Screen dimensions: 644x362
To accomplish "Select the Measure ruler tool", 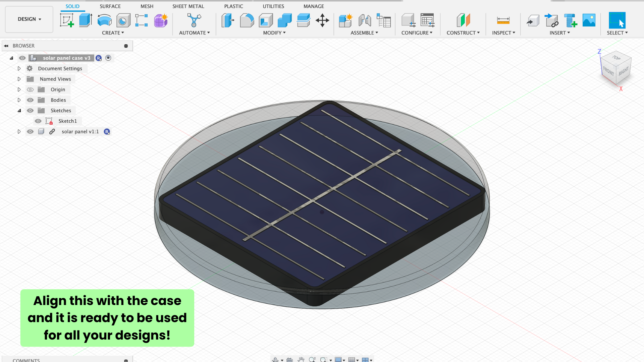I will [x=503, y=20].
